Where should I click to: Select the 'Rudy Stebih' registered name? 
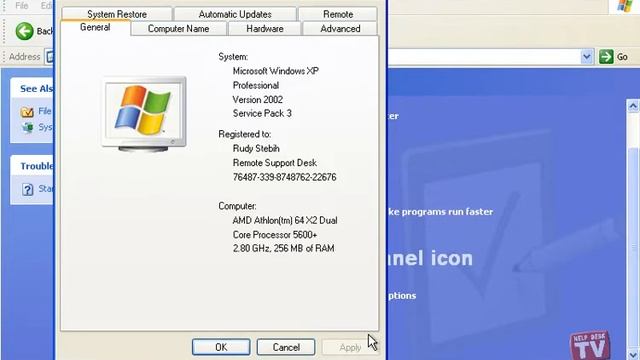pos(256,149)
